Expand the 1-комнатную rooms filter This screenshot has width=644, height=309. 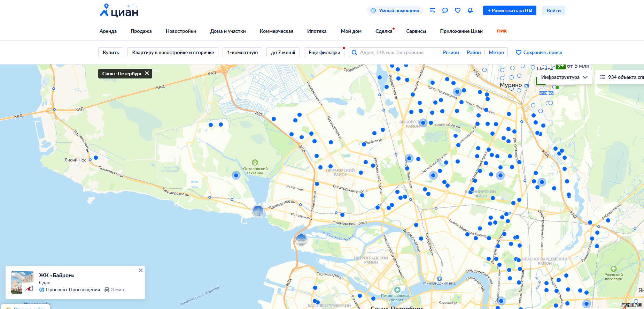(242, 52)
